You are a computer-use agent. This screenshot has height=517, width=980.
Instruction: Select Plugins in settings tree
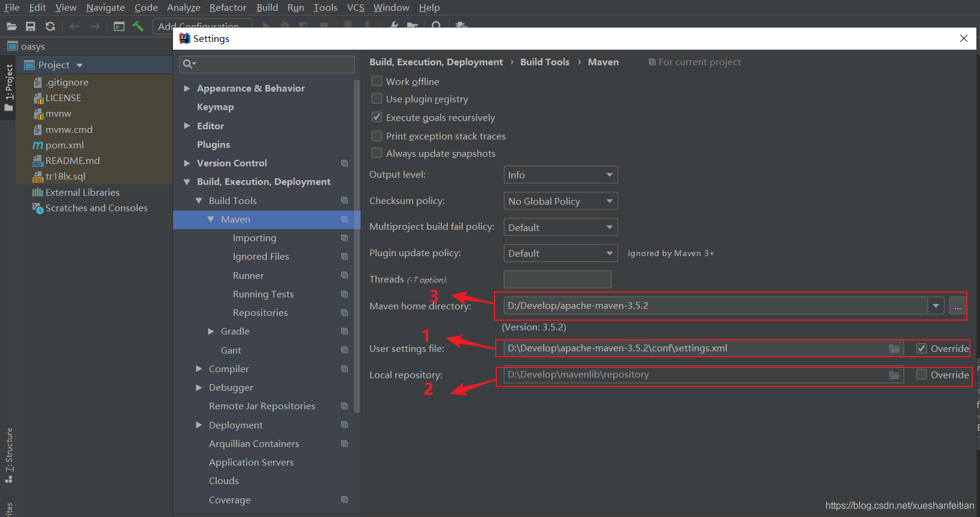click(x=213, y=144)
